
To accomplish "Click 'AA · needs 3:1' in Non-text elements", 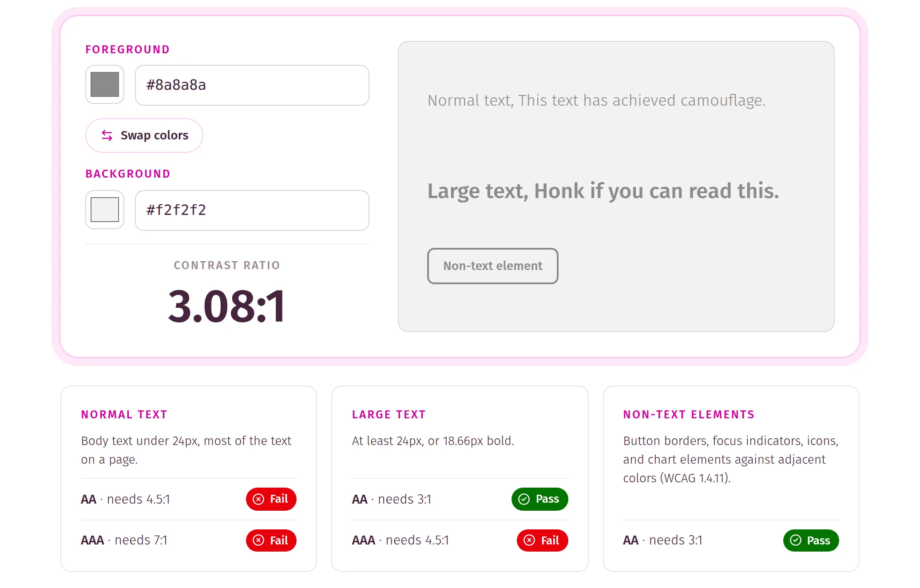I will pyautogui.click(x=663, y=540).
